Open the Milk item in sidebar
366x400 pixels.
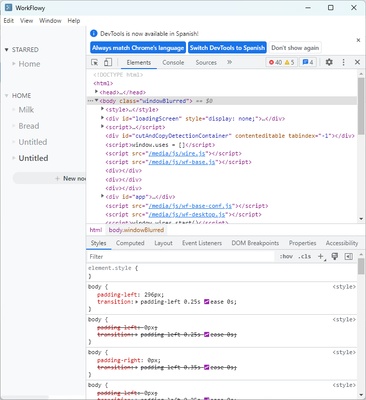26,110
